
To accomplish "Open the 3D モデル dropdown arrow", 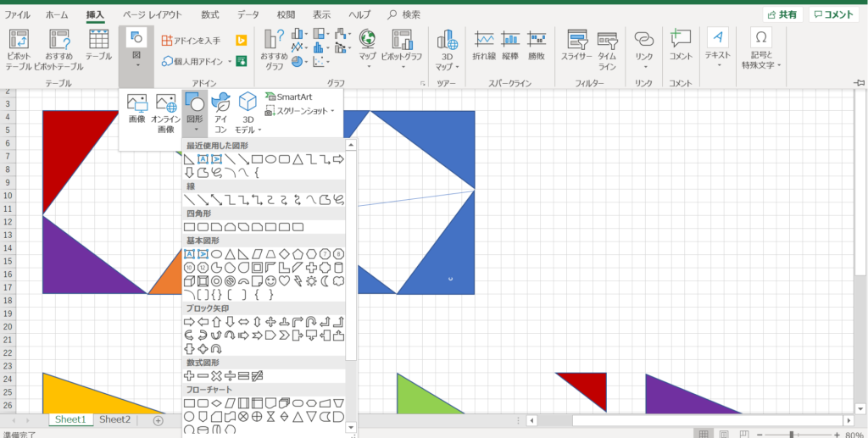I will [x=259, y=130].
